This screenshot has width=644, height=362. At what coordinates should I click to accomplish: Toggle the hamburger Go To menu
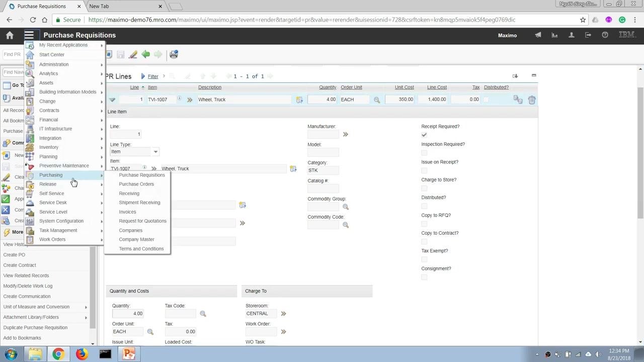tap(29, 35)
